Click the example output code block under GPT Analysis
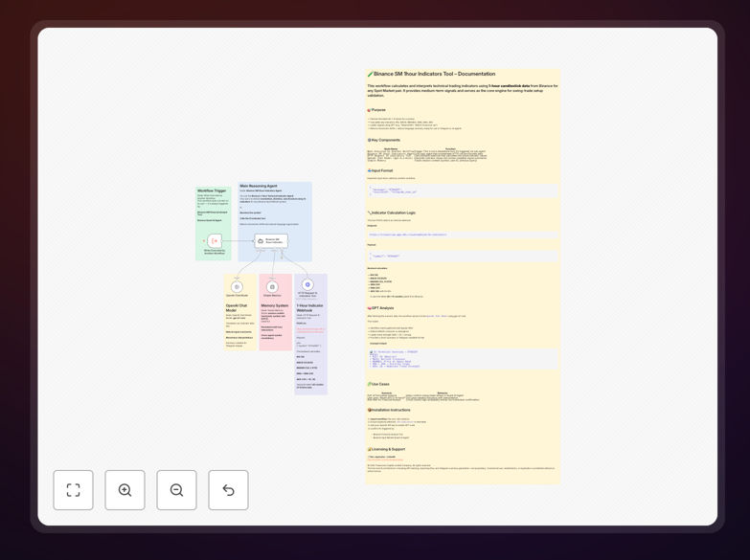The height and width of the screenshot is (560, 750). [463, 359]
